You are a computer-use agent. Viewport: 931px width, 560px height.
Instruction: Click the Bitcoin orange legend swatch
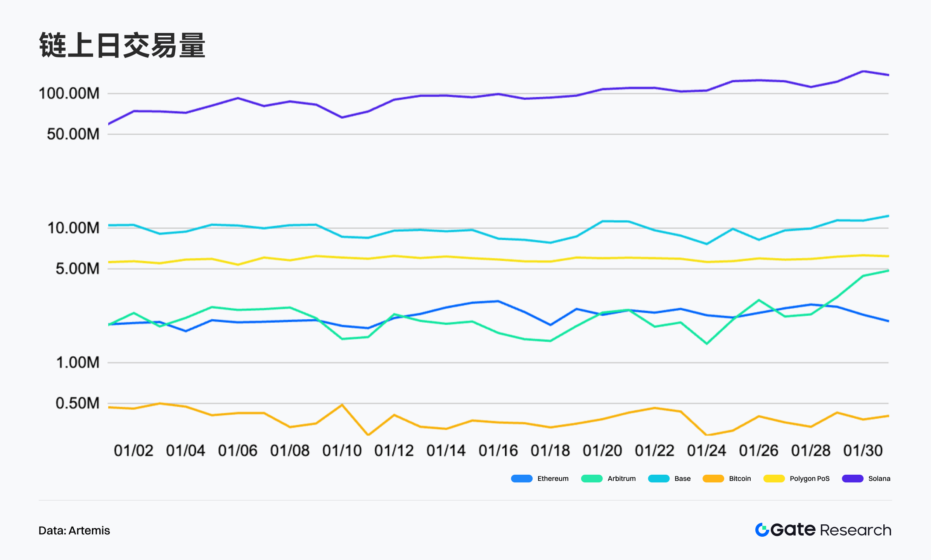(x=713, y=479)
